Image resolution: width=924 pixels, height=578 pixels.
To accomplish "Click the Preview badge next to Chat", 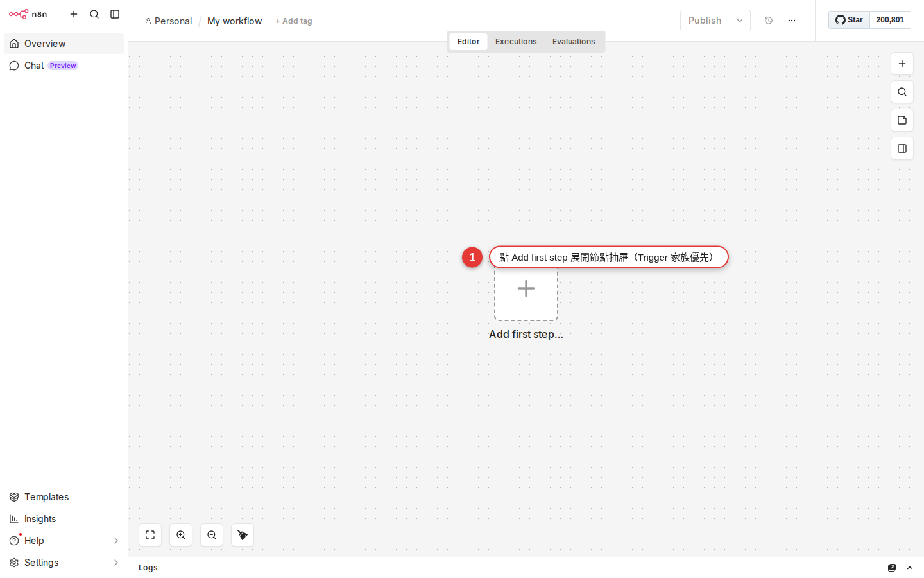I will point(63,66).
